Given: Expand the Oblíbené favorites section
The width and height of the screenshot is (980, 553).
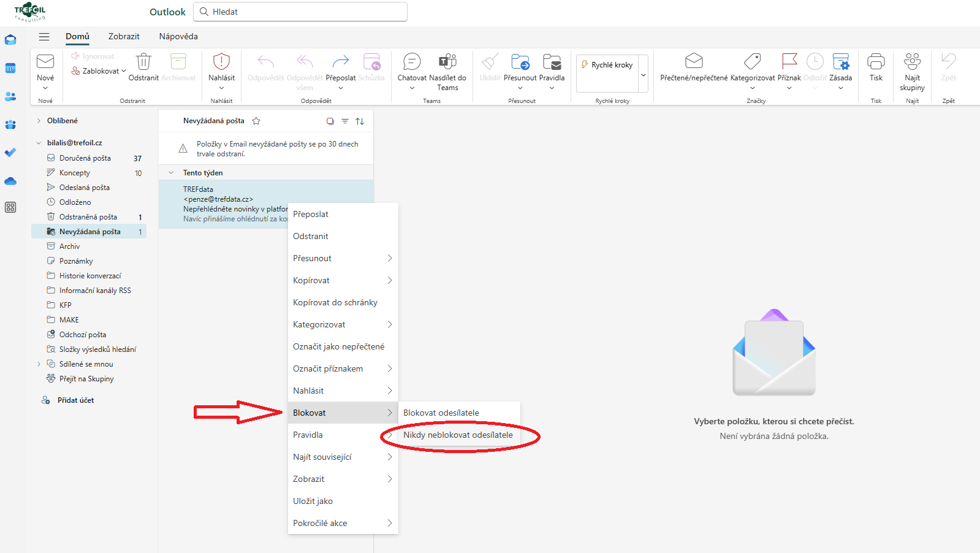Looking at the screenshot, I should pyautogui.click(x=39, y=121).
